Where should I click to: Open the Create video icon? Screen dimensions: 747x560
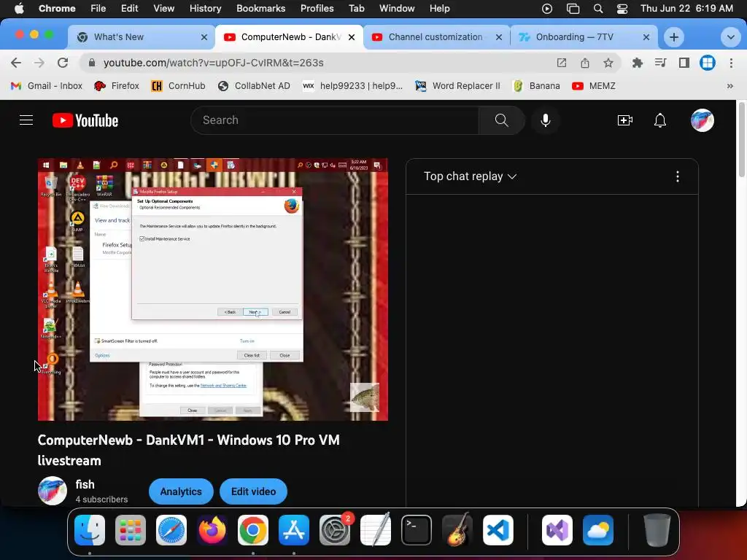tap(624, 120)
